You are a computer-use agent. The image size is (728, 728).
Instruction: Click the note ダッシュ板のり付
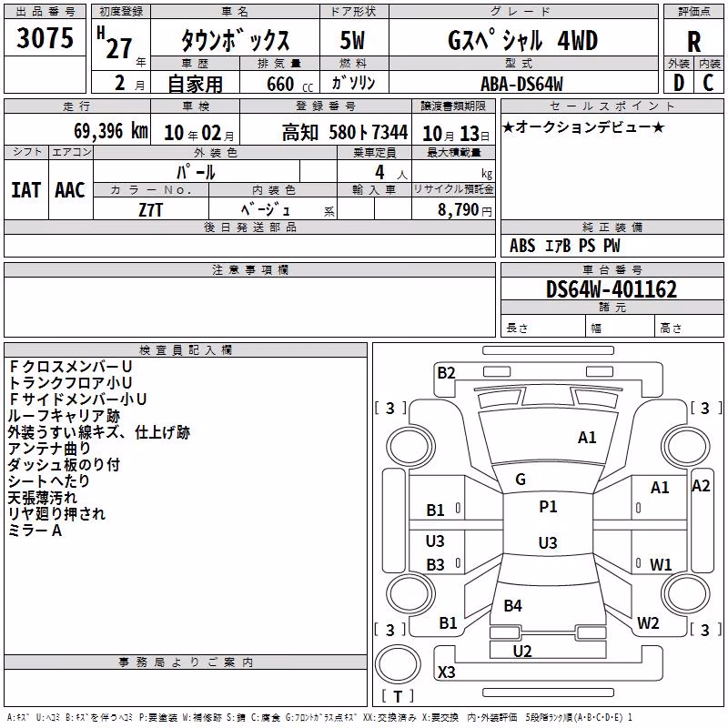click(64, 464)
